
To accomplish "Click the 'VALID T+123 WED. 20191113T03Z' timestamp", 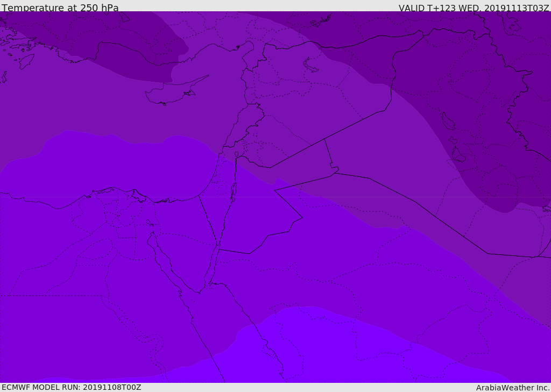I will (474, 8).
